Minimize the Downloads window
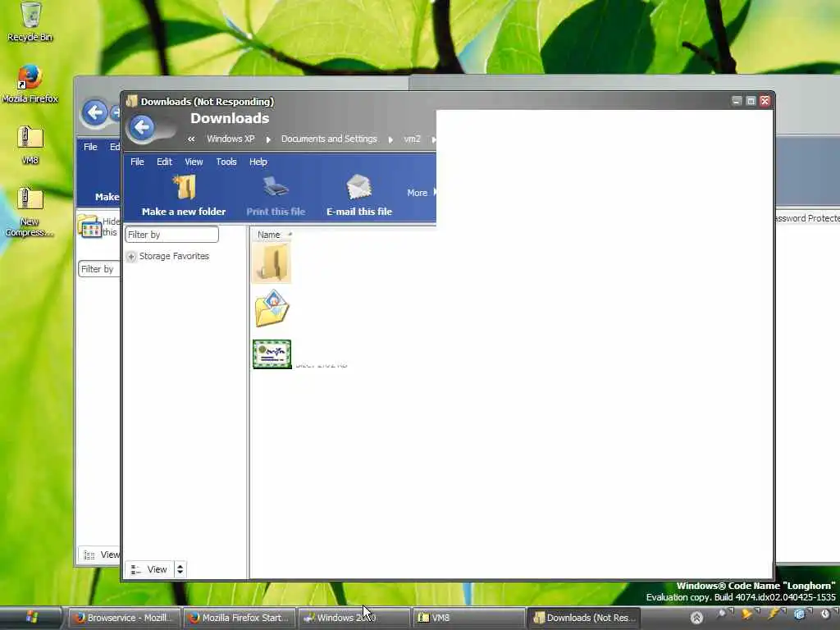 737,101
